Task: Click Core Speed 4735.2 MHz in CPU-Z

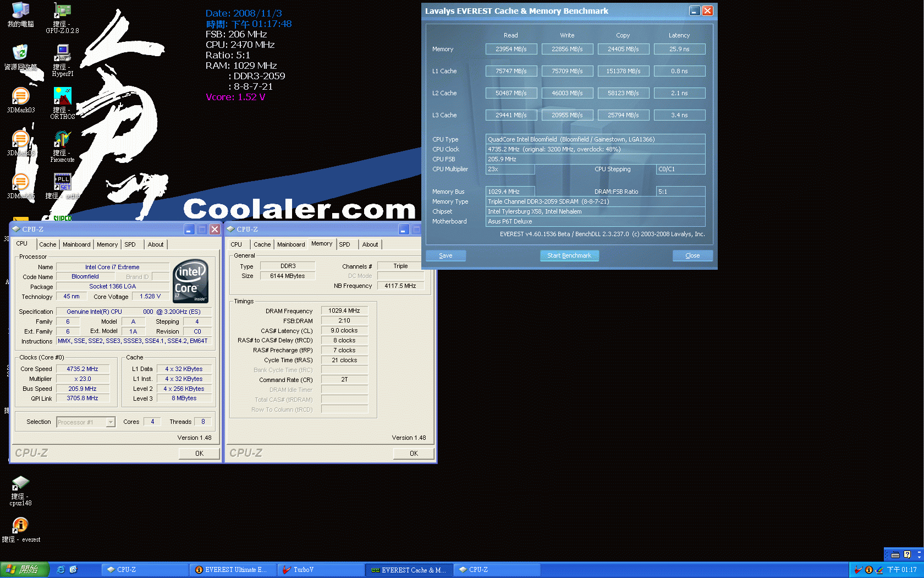Action: [82, 369]
